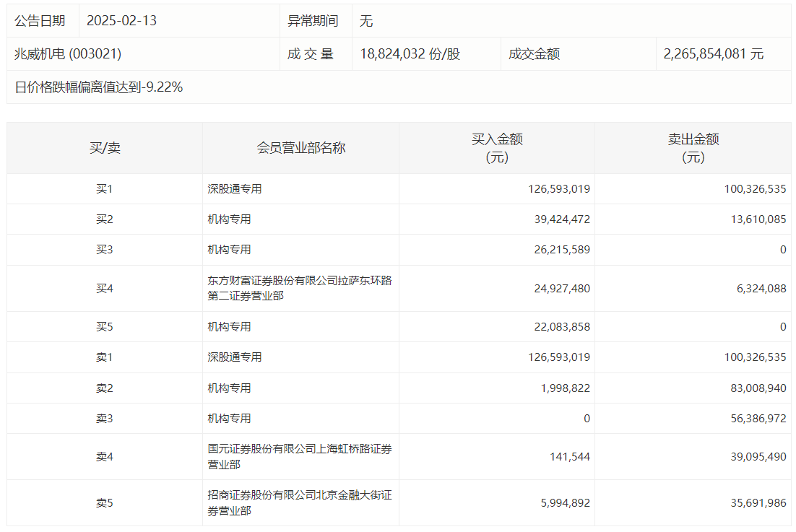Click the value 13,610,085

click(758, 219)
